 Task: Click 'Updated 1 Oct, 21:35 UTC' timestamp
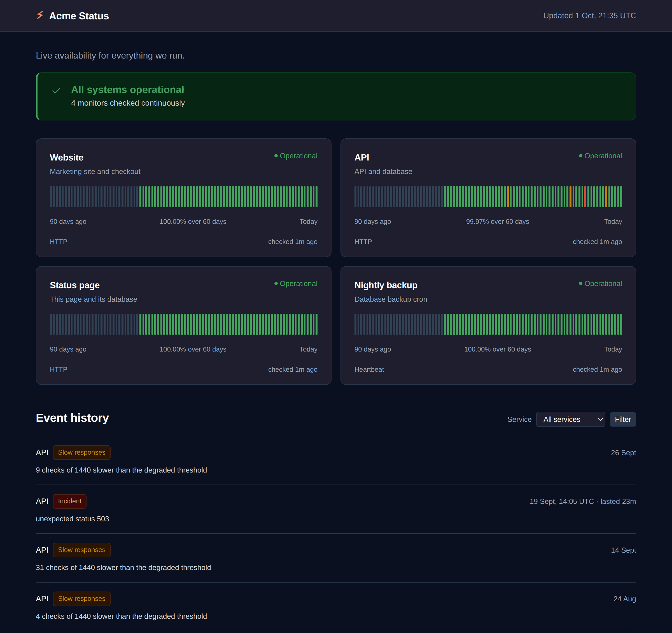[589, 16]
